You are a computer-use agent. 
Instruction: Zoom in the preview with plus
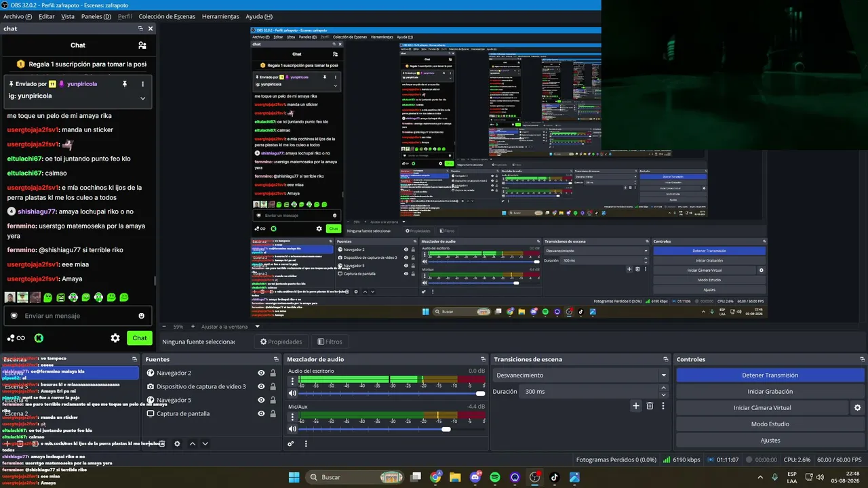click(193, 326)
